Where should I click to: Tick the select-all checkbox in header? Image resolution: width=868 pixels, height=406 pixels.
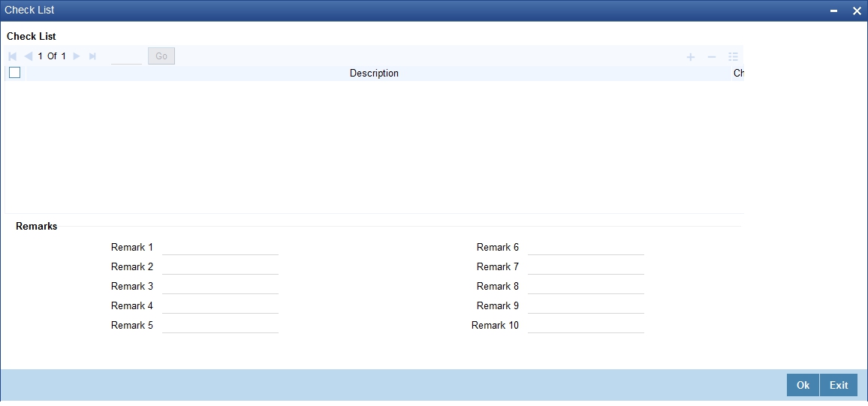[x=15, y=73]
